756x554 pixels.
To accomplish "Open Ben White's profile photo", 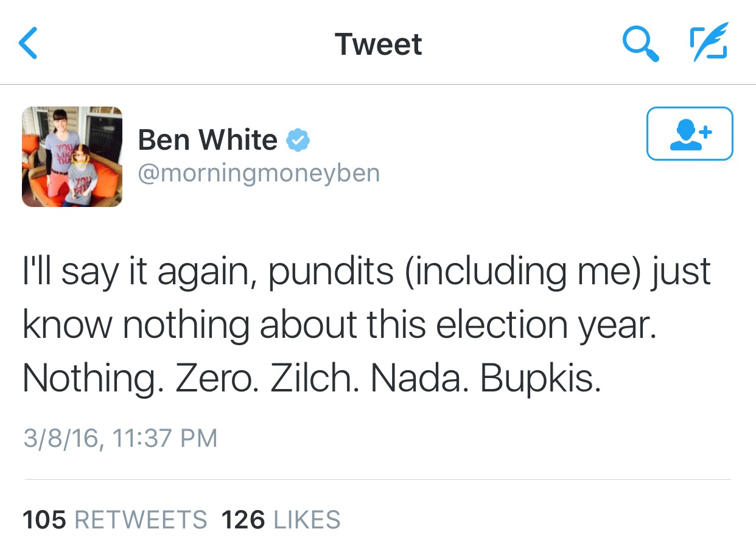I will (x=72, y=156).
